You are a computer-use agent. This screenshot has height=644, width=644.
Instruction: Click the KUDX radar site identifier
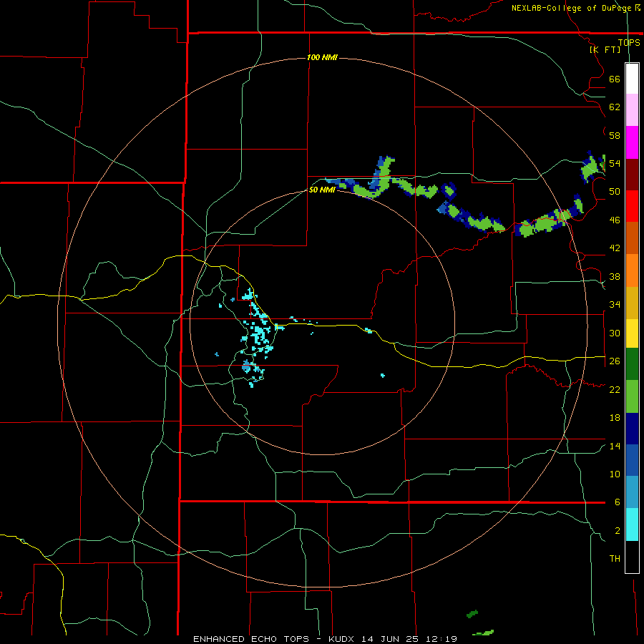pyautogui.click(x=343, y=639)
